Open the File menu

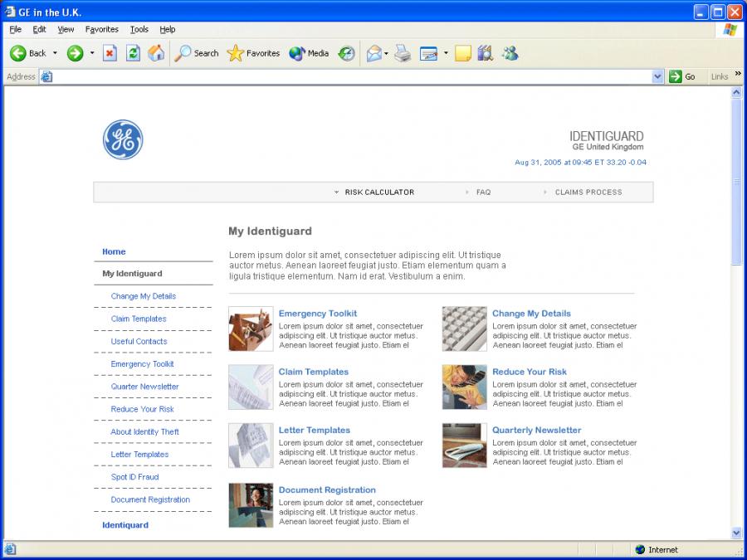tap(15, 30)
